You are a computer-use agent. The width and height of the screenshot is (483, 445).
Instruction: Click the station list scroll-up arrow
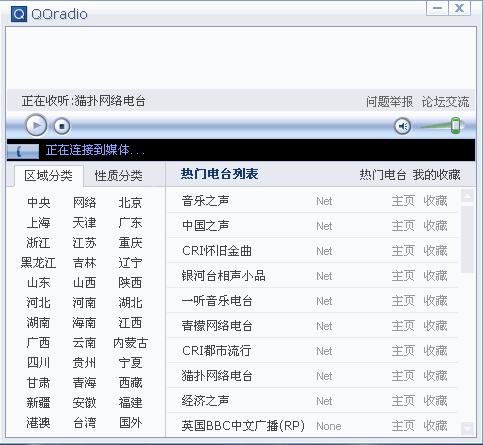tap(467, 196)
